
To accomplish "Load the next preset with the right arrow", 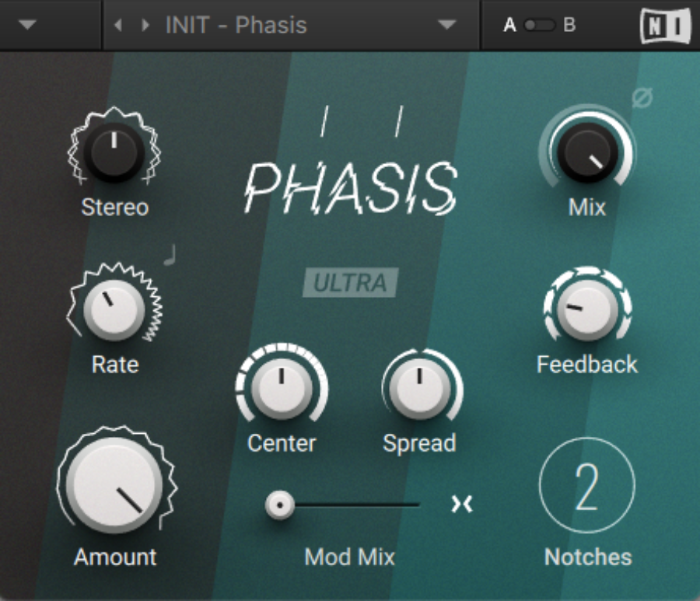I will click(144, 24).
